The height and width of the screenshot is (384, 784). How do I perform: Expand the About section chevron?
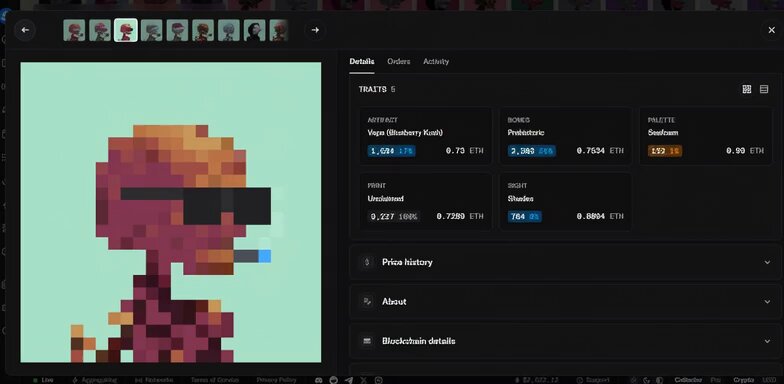click(x=767, y=302)
